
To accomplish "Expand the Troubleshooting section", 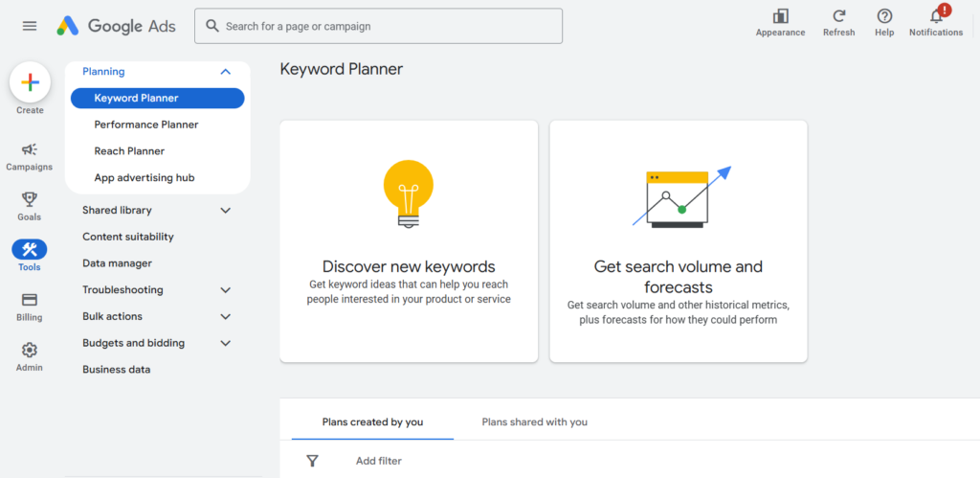I will [x=226, y=290].
